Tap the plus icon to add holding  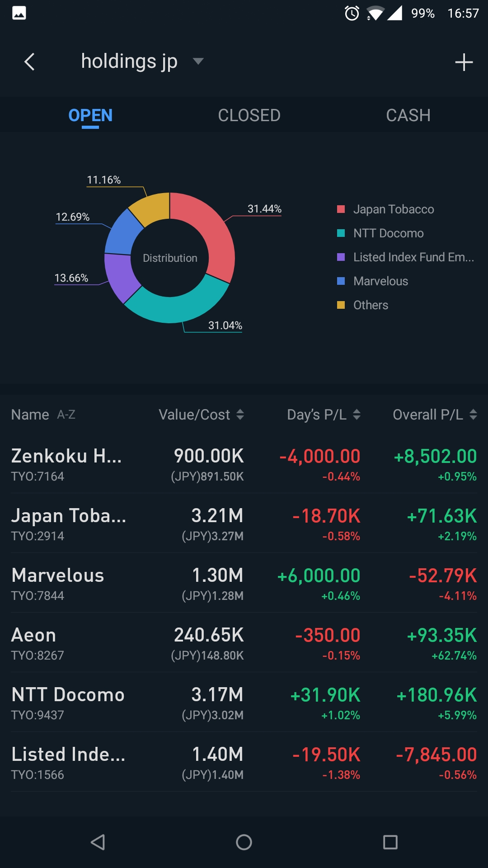coord(464,62)
